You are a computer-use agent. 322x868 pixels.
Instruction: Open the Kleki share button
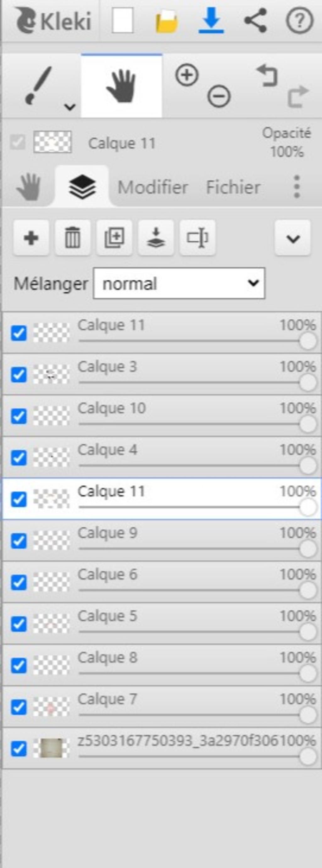[255, 20]
